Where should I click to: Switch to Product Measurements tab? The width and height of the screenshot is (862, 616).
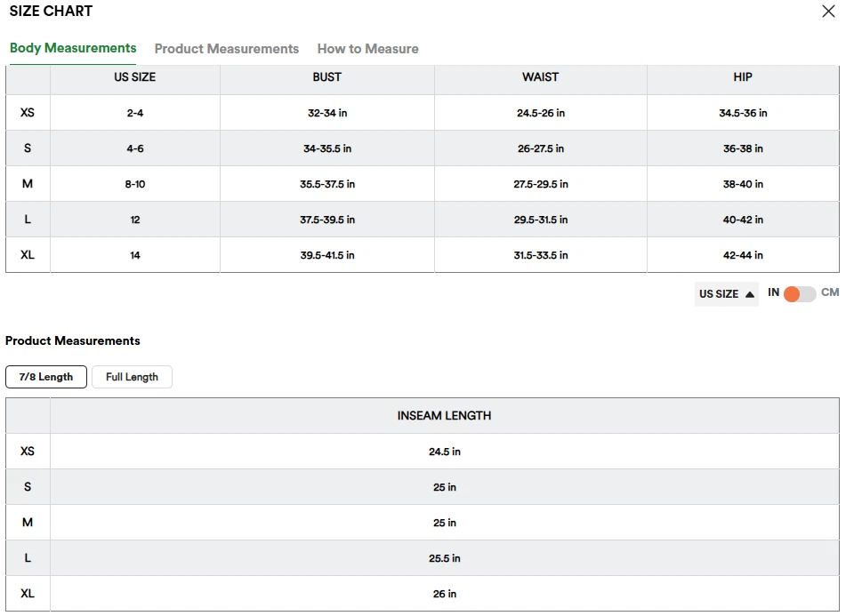coord(226,49)
